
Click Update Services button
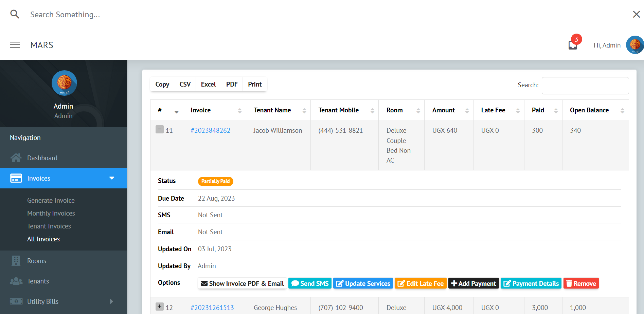pos(363,283)
